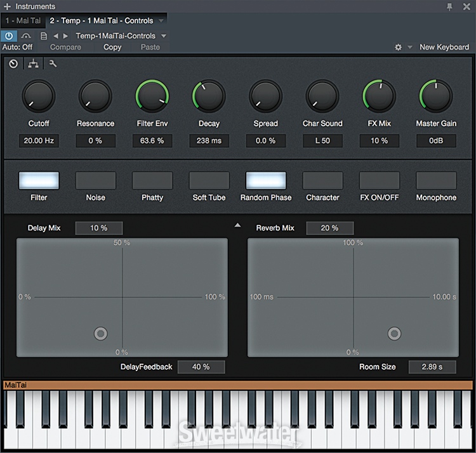Toggle the instrument power (activate) button
The image size is (476, 453).
(x=9, y=36)
